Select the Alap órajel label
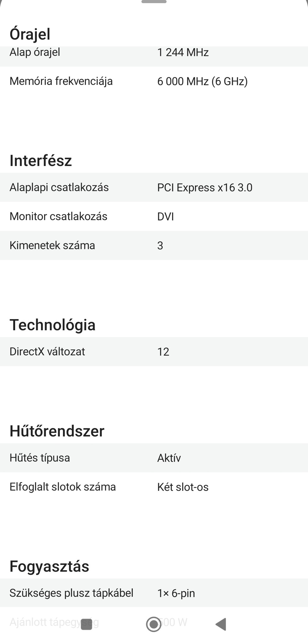Viewport: 308px width, 644px height. (35, 52)
